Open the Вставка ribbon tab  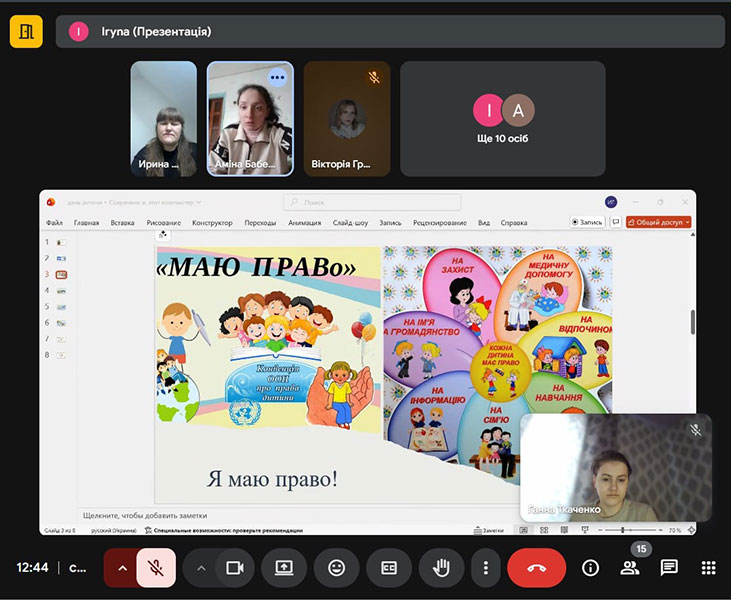tap(123, 223)
